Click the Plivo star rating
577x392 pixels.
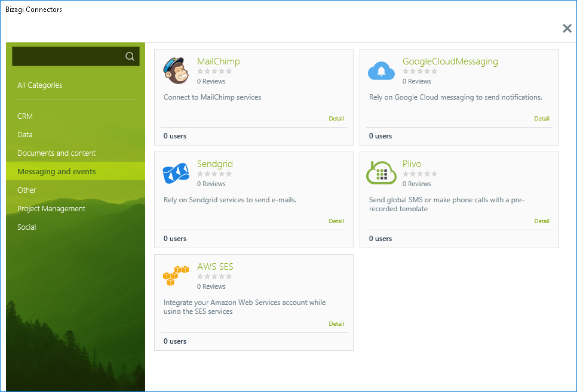420,174
